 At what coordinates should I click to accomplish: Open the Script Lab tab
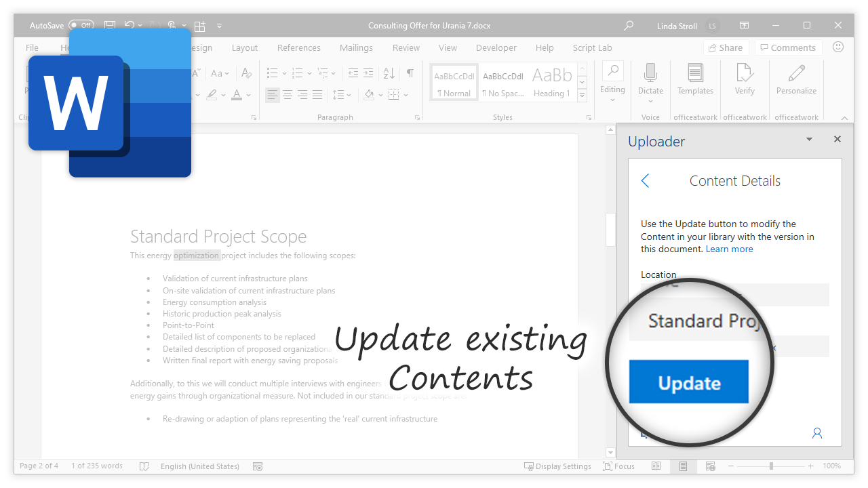592,47
